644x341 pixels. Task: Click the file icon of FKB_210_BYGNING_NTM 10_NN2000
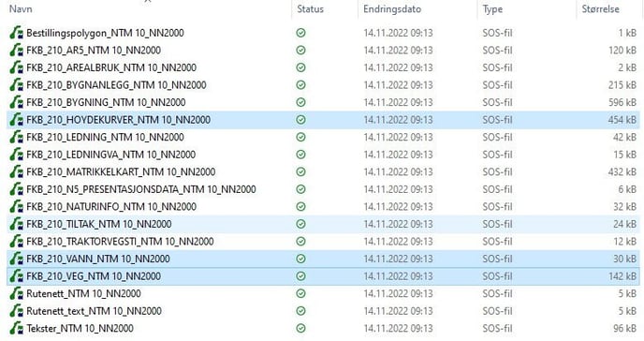click(17, 102)
